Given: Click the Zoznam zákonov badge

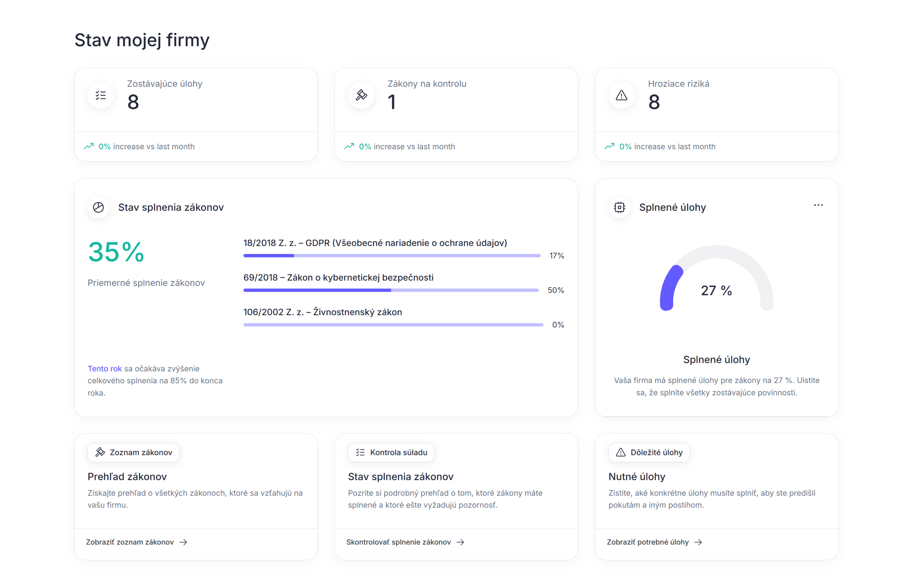Looking at the screenshot, I should (x=133, y=452).
